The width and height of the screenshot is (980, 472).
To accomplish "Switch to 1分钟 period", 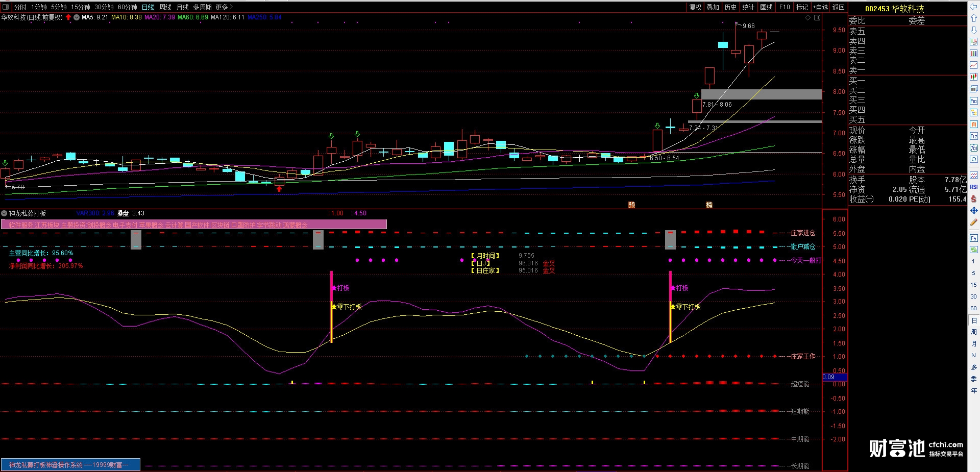I will click(x=39, y=7).
